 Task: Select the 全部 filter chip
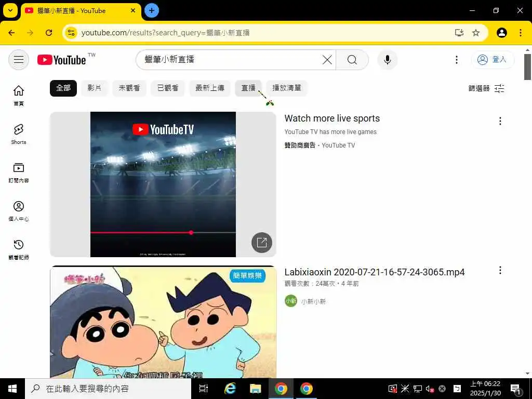(63, 88)
